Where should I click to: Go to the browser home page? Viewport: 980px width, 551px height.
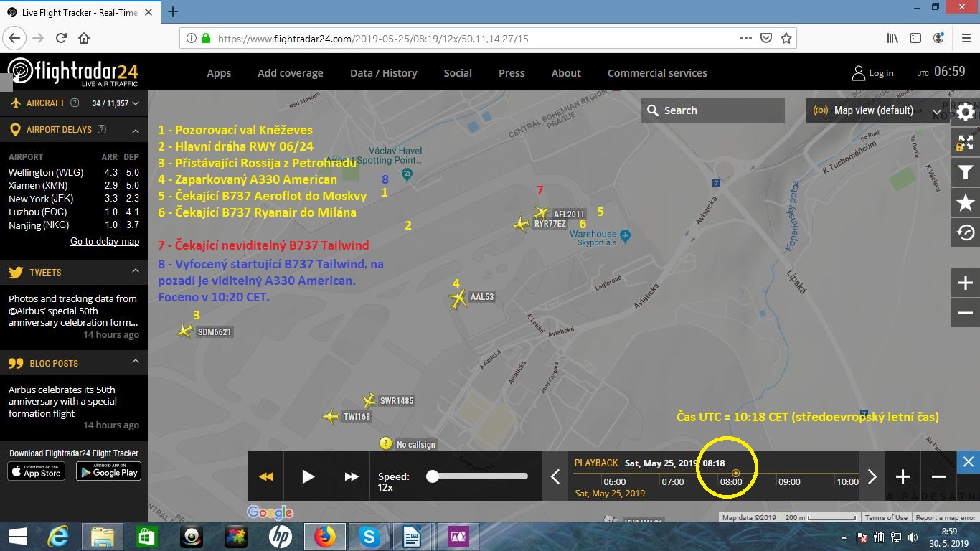tap(84, 38)
